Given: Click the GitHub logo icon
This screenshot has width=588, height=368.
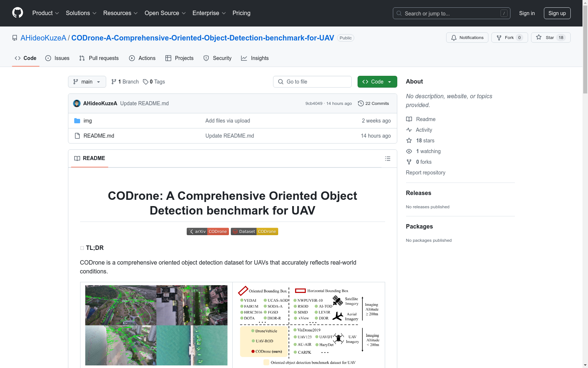Looking at the screenshot, I should [x=18, y=13].
